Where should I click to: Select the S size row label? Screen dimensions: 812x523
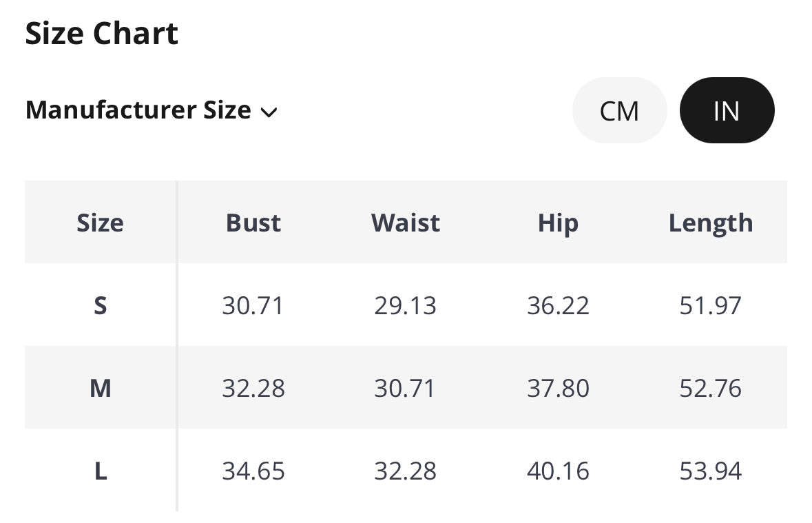tap(100, 305)
